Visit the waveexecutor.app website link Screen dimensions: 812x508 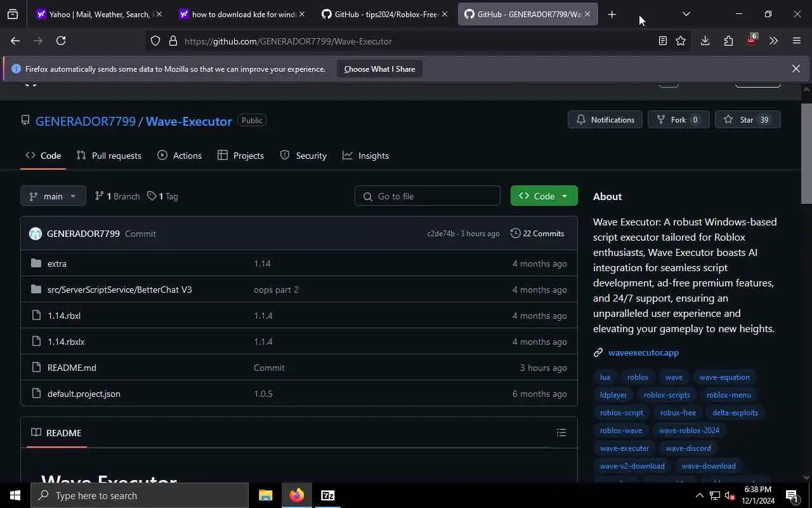(643, 352)
